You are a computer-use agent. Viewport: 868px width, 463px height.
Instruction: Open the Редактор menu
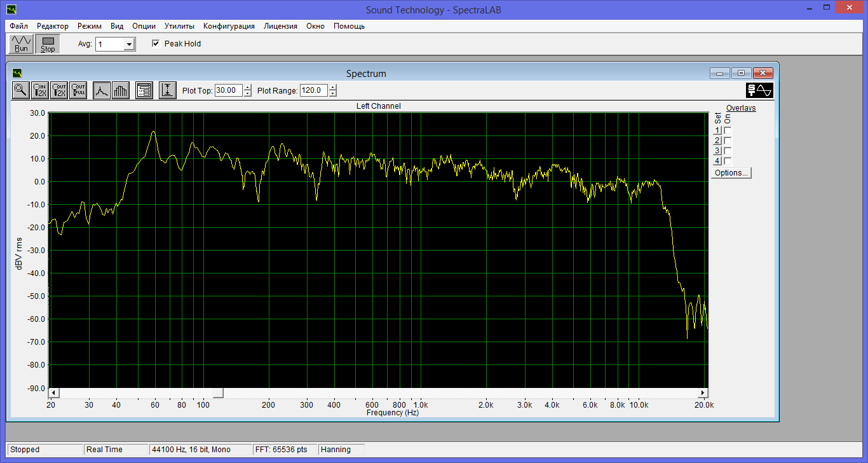pos(53,26)
